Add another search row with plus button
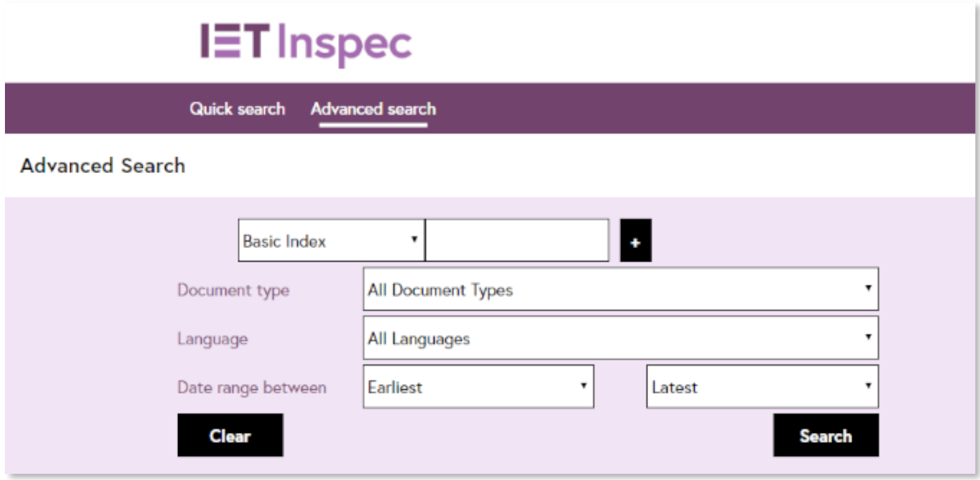Image resolution: width=980 pixels, height=480 pixels. (x=635, y=241)
